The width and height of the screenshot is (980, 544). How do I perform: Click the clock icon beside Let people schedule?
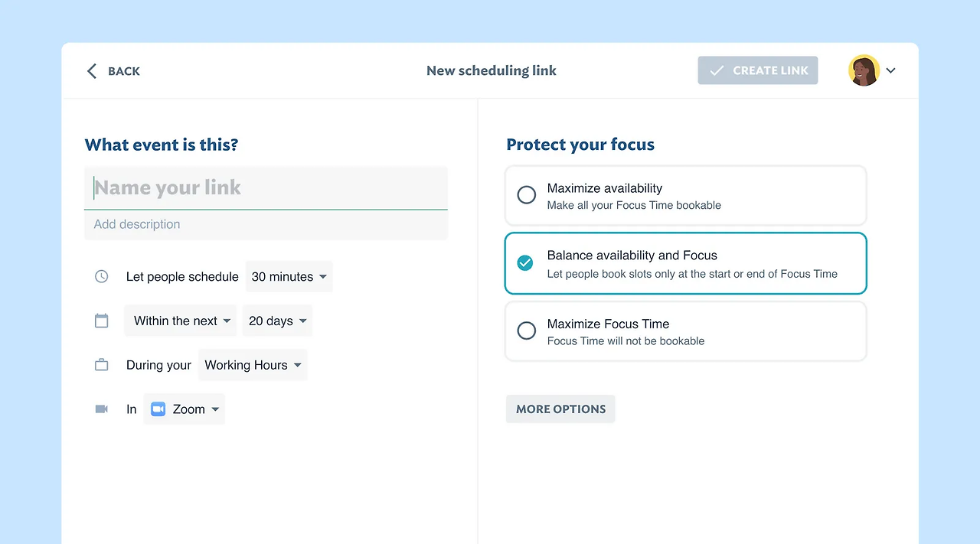pyautogui.click(x=102, y=276)
